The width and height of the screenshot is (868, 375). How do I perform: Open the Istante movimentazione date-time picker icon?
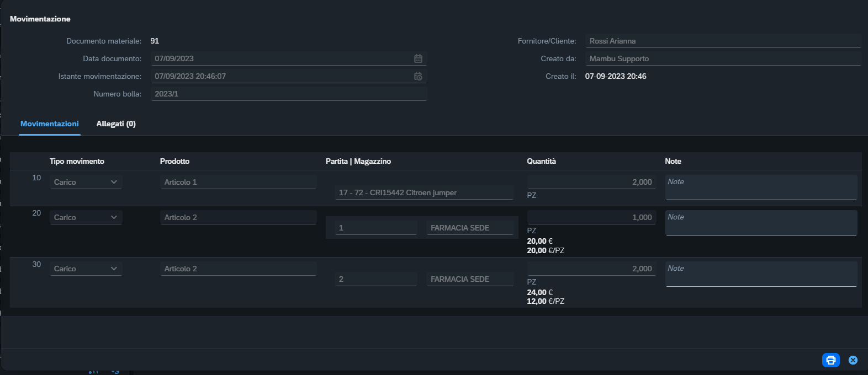[418, 76]
